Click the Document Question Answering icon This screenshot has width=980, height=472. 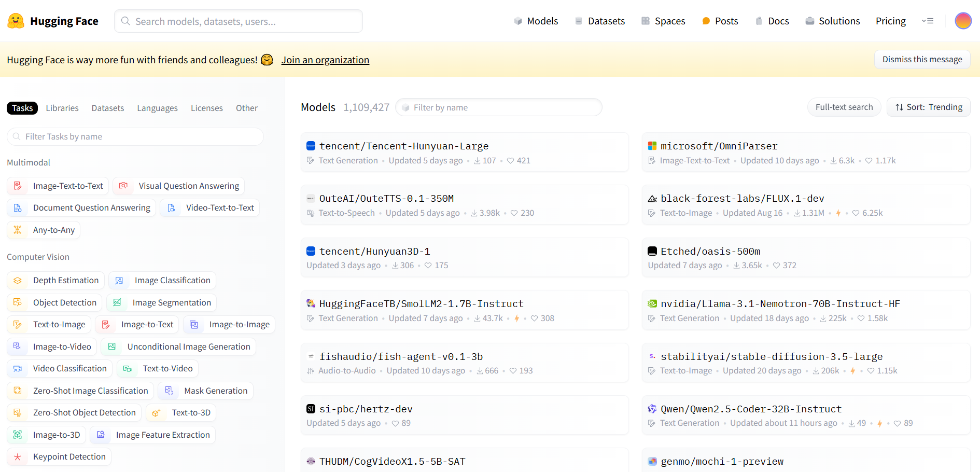pyautogui.click(x=18, y=208)
